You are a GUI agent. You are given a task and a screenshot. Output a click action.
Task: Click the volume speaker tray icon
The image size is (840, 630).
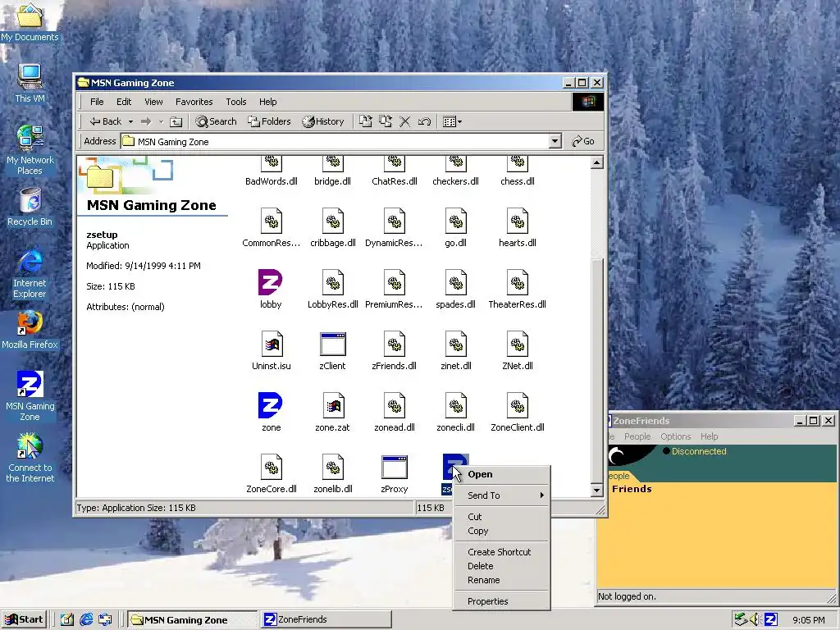(755, 619)
